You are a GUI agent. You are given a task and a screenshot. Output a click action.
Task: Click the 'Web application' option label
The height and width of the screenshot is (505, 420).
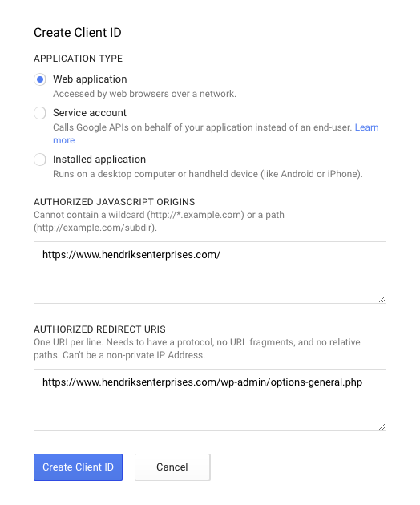pyautogui.click(x=90, y=79)
